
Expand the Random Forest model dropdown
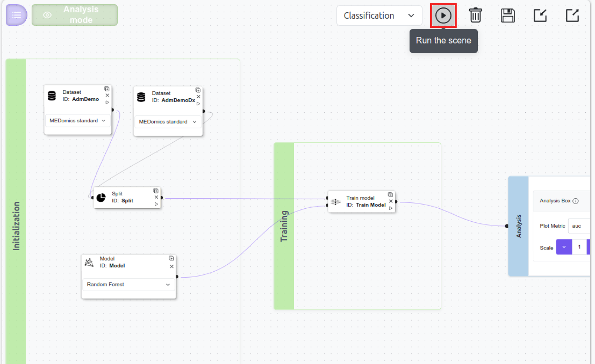[128, 285]
